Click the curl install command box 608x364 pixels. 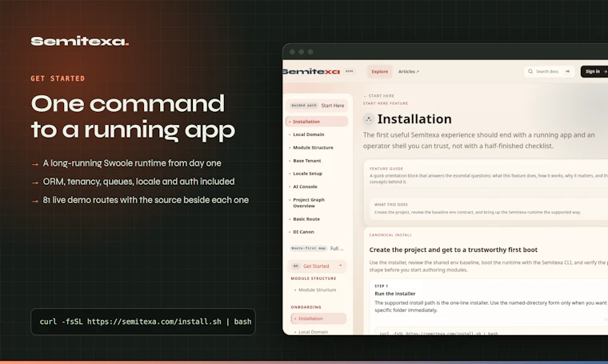point(143,322)
